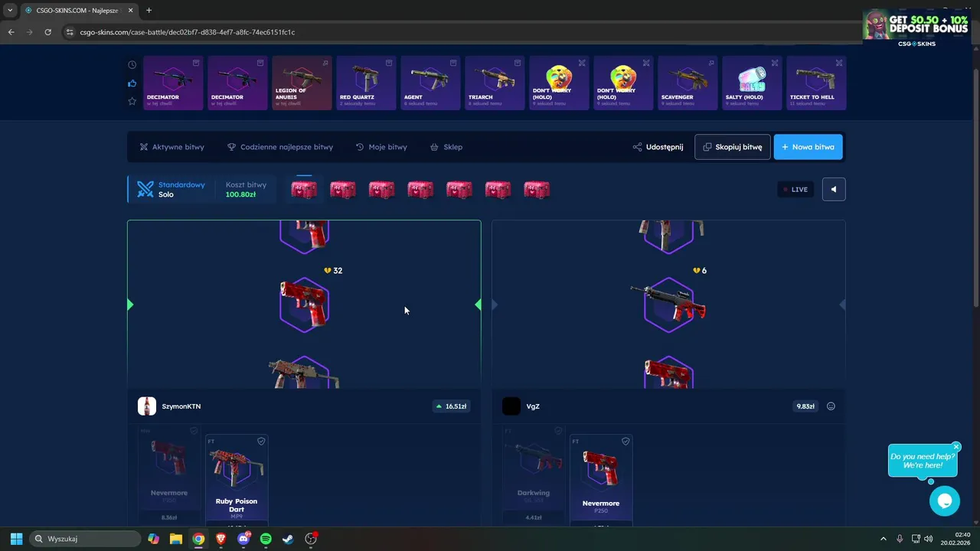Open the Legion of Anubis drop card

[x=302, y=83]
